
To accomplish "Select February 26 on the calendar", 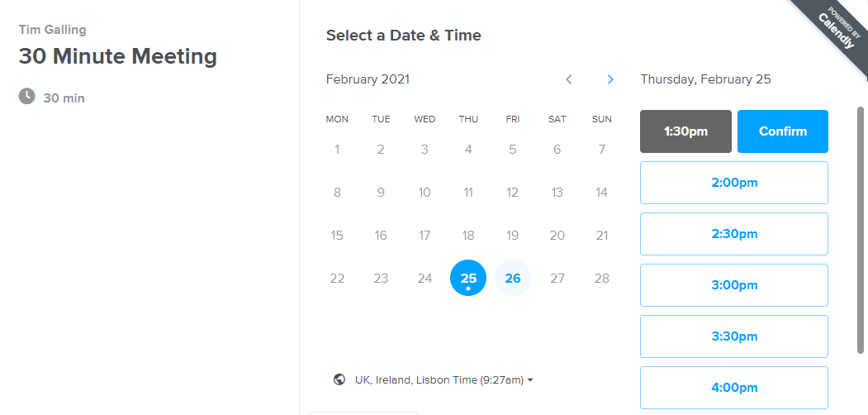I will (513, 278).
